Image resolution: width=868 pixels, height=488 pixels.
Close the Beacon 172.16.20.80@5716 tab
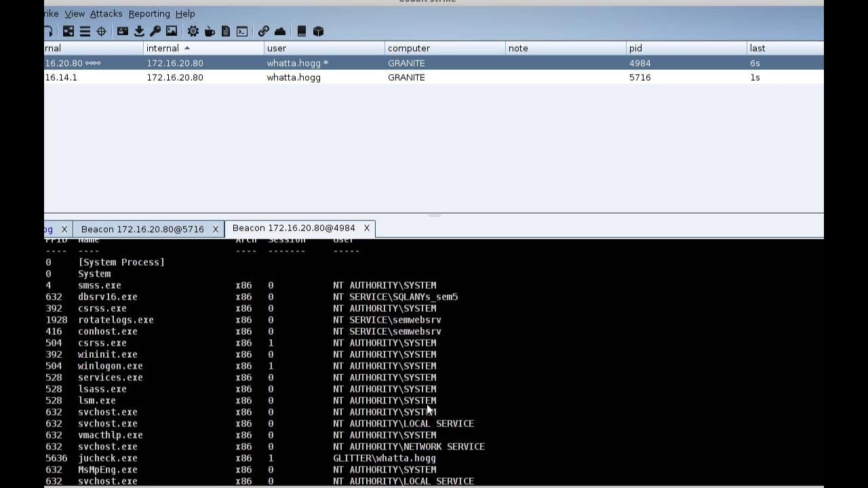[216, 229]
